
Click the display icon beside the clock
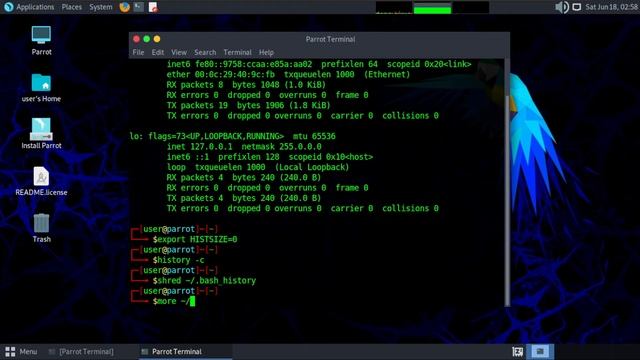point(576,7)
